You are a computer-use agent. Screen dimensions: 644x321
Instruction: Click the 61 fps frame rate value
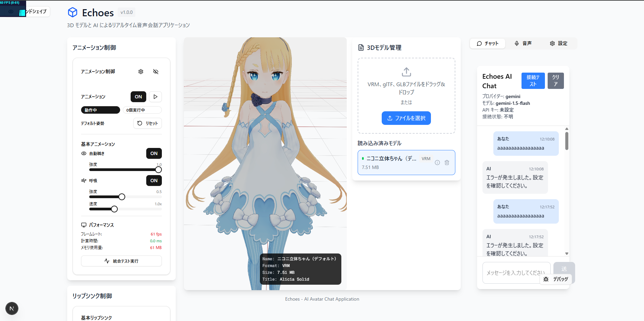pos(156,234)
